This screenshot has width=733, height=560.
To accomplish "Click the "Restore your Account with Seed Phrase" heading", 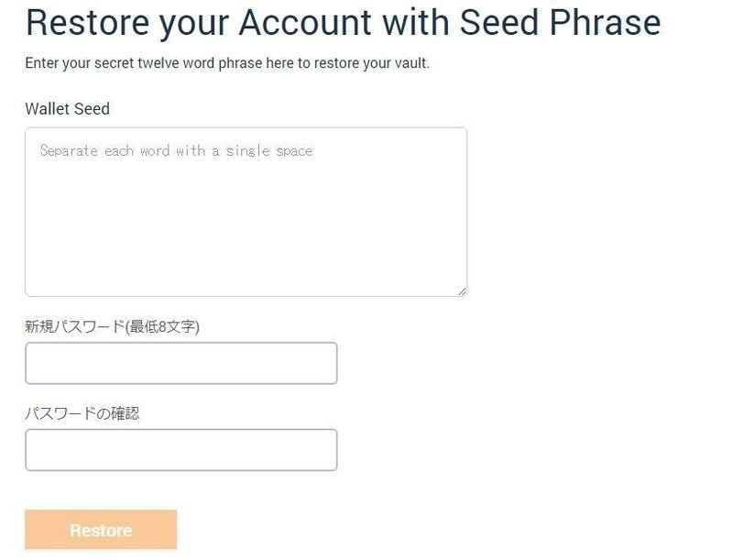I will coord(343,23).
